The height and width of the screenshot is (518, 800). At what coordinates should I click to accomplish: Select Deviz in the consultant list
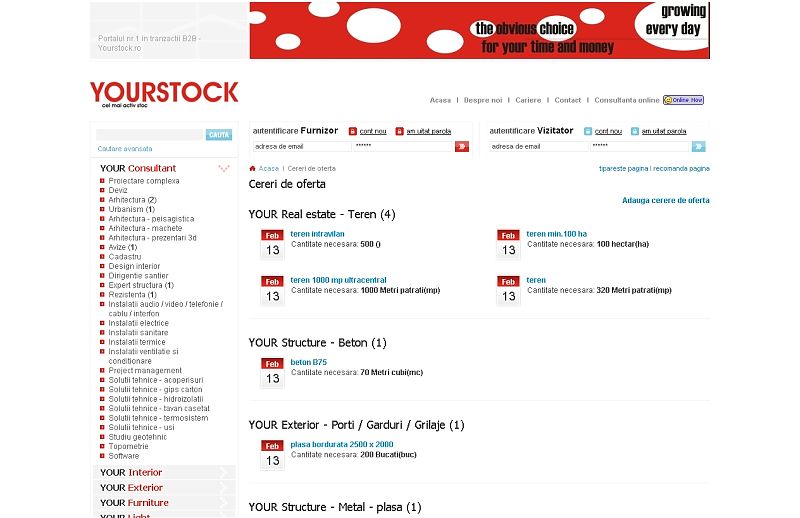pos(118,190)
